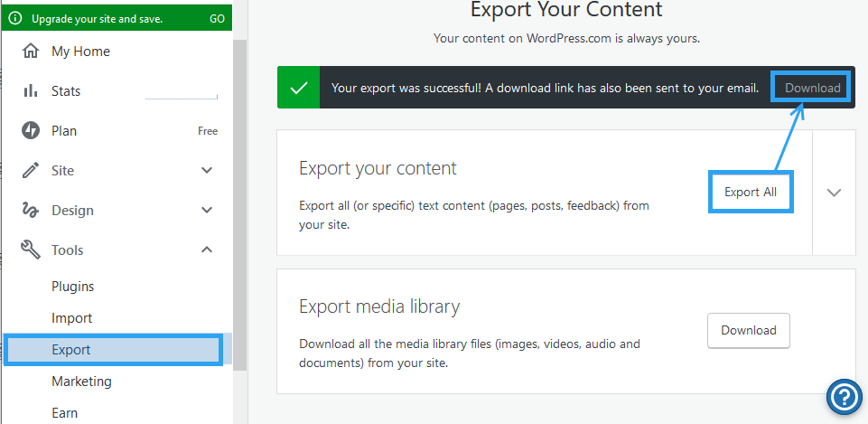Expand the Site menu chevron
This screenshot has width=868, height=424.
[207, 171]
